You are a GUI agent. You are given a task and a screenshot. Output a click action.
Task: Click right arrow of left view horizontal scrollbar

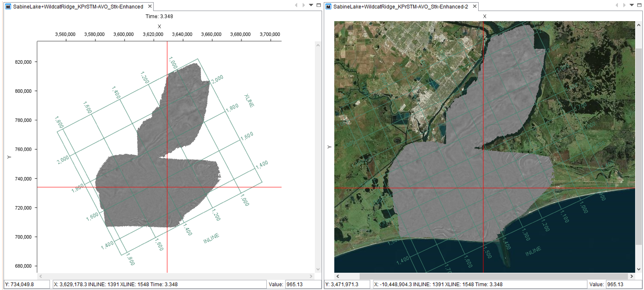point(311,276)
